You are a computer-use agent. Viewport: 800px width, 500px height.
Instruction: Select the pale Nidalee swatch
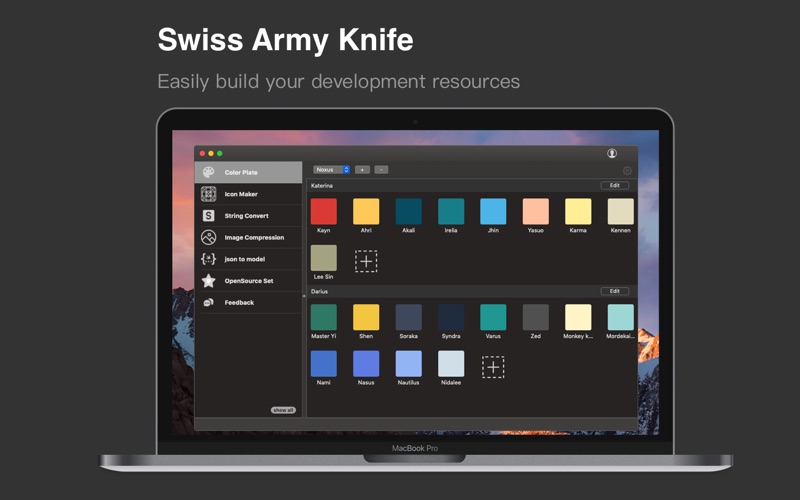click(x=451, y=363)
